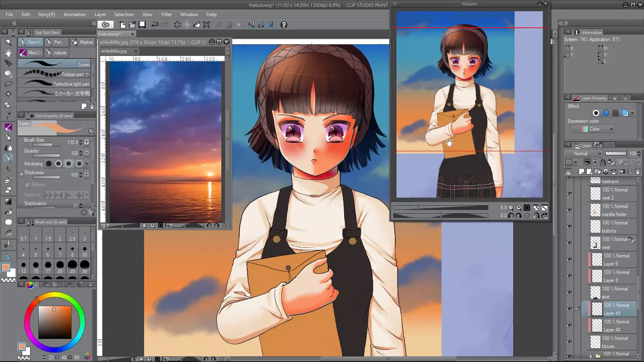Pick brush size preset 20
The width and height of the screenshot is (644, 362).
click(x=60, y=266)
